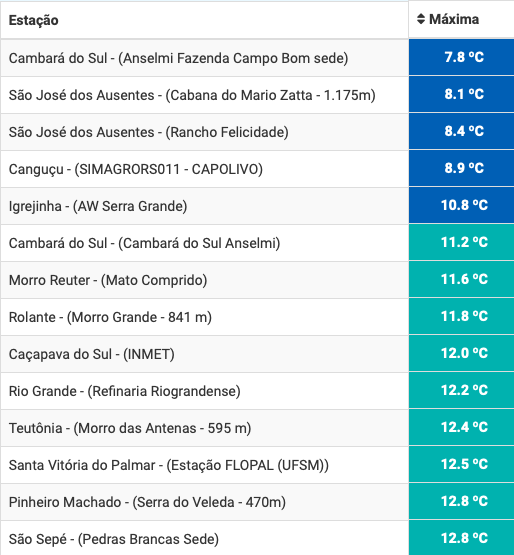Click the 7.8 °C temperature cell

(x=462, y=57)
